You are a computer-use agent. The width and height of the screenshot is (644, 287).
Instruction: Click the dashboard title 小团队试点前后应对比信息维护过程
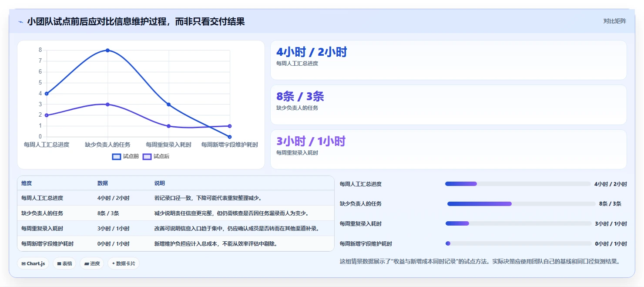[136, 21]
